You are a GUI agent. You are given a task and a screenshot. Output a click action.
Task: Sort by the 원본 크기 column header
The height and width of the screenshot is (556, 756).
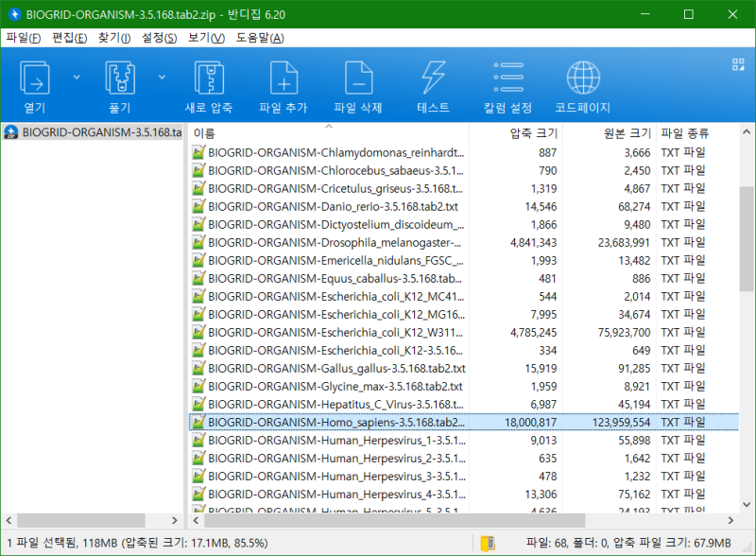coord(610,133)
